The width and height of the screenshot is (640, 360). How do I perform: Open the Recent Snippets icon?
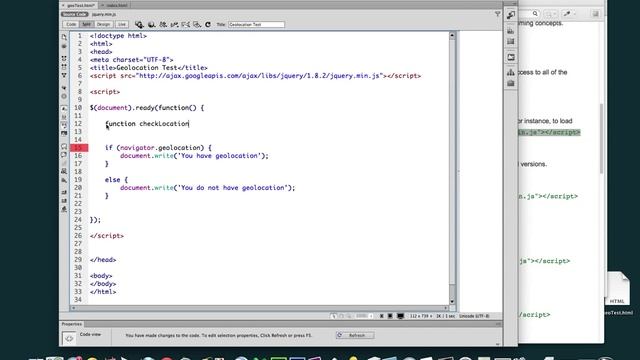pos(64,171)
